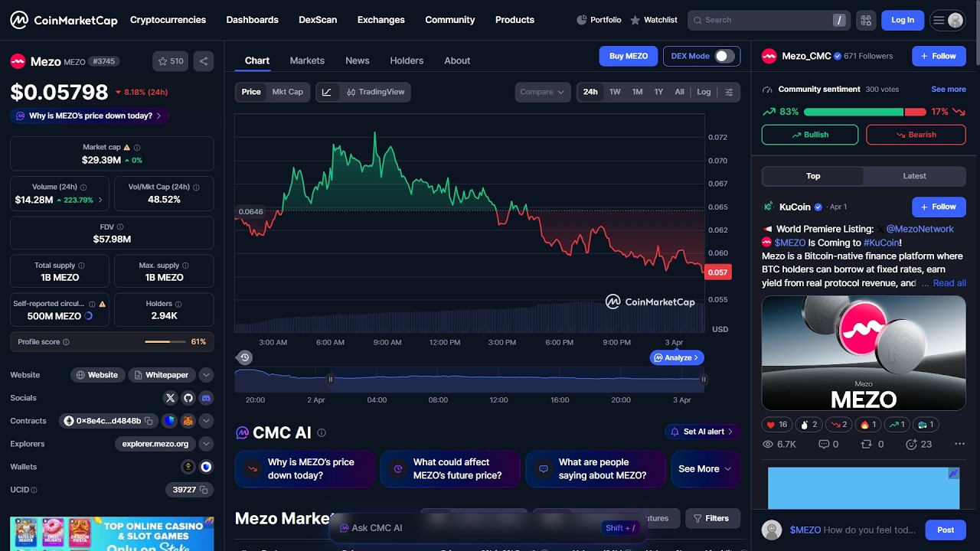
Task: Select the Mkt Cap chart view
Action: click(288, 92)
